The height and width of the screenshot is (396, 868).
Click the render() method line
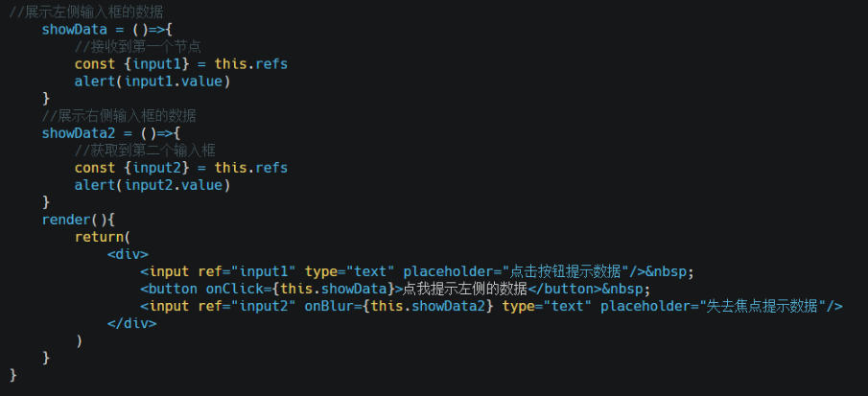(78, 220)
